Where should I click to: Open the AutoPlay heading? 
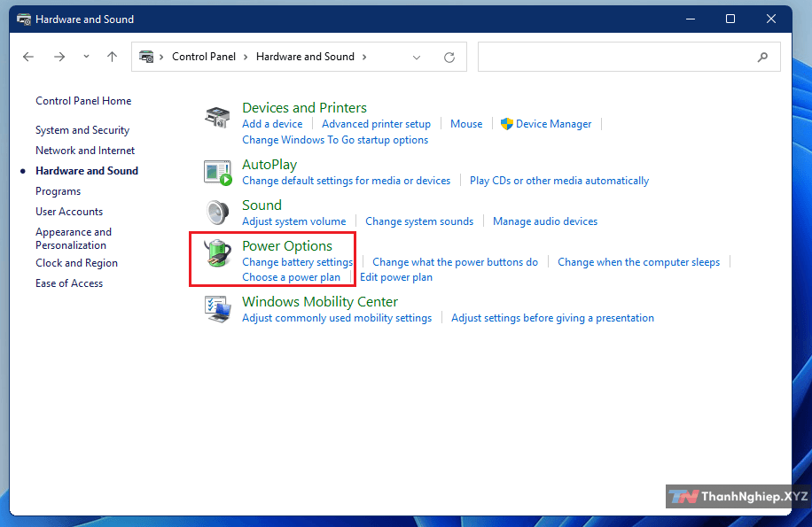(x=269, y=165)
